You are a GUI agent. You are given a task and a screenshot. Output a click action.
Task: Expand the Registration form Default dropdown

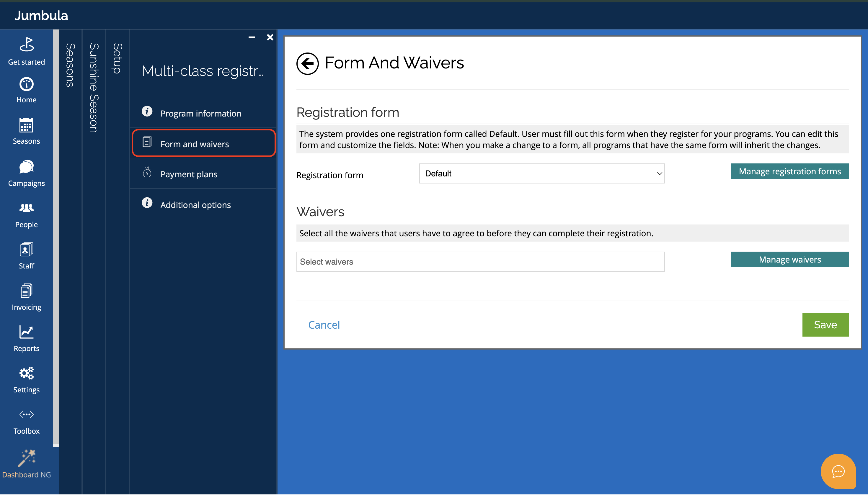541,174
